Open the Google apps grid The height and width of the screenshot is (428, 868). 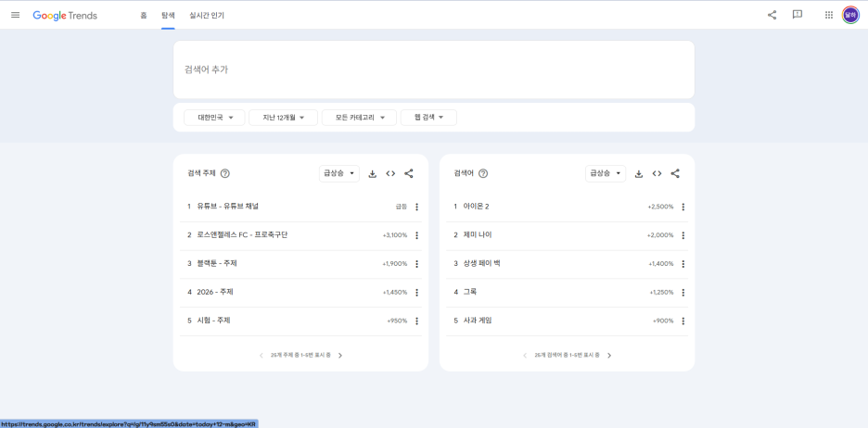(x=829, y=15)
